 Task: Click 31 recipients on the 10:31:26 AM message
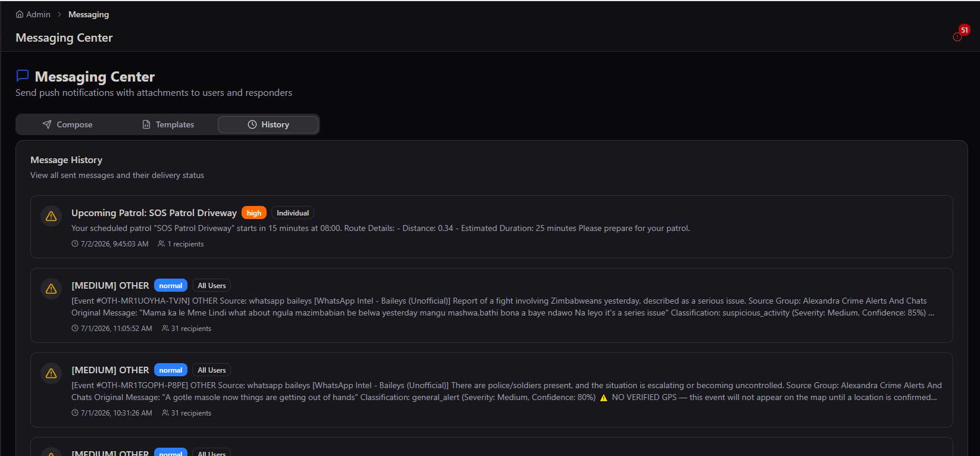[191, 413]
